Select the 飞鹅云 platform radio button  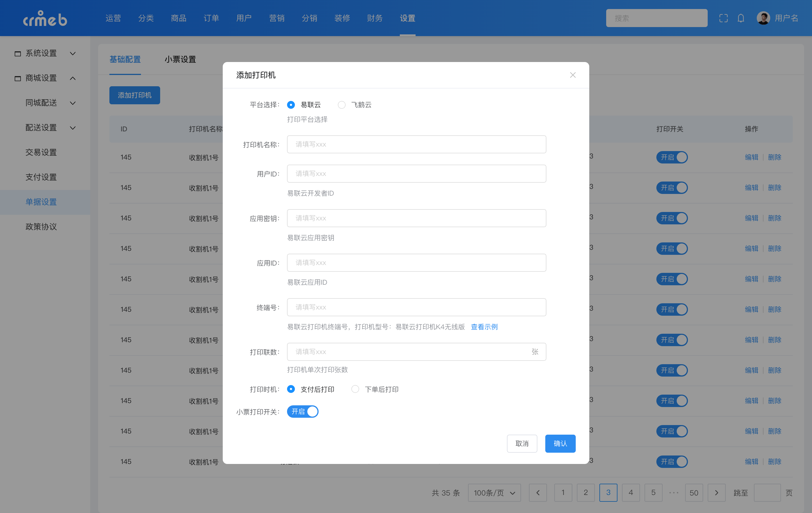click(x=342, y=105)
